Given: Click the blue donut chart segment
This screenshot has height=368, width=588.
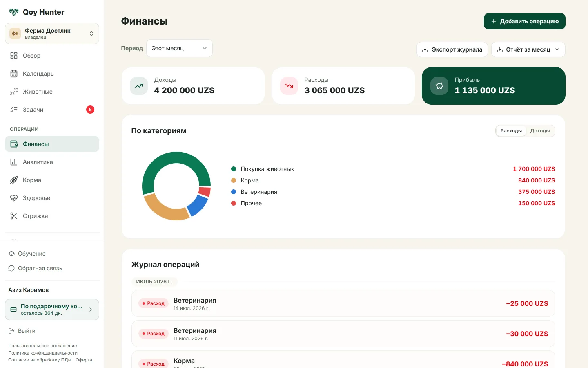Looking at the screenshot, I should 198,205.
